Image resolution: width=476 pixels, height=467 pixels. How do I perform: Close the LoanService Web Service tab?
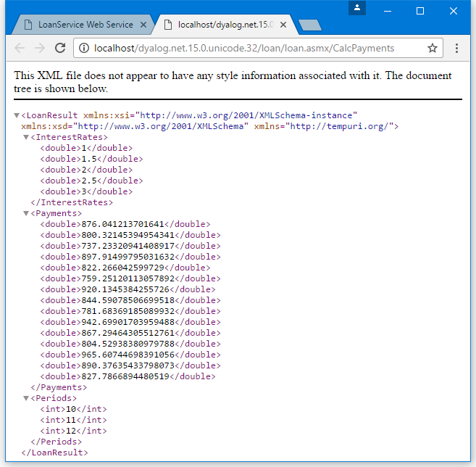pyautogui.click(x=143, y=25)
